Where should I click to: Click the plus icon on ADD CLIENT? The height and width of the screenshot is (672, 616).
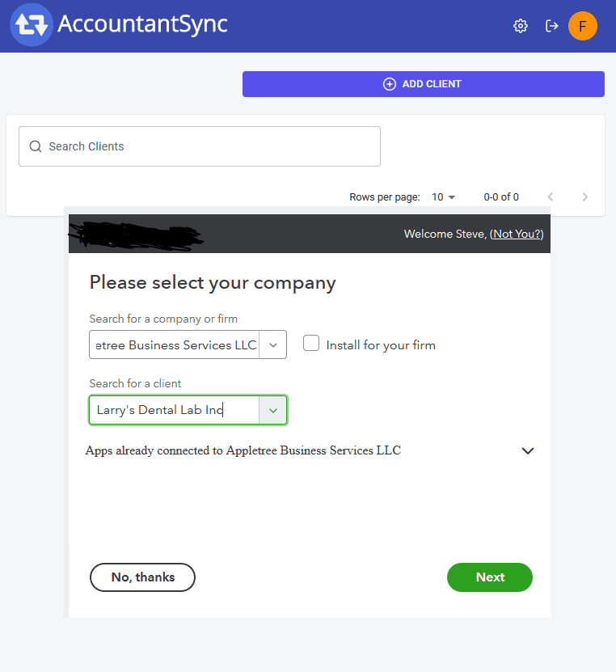tap(389, 83)
